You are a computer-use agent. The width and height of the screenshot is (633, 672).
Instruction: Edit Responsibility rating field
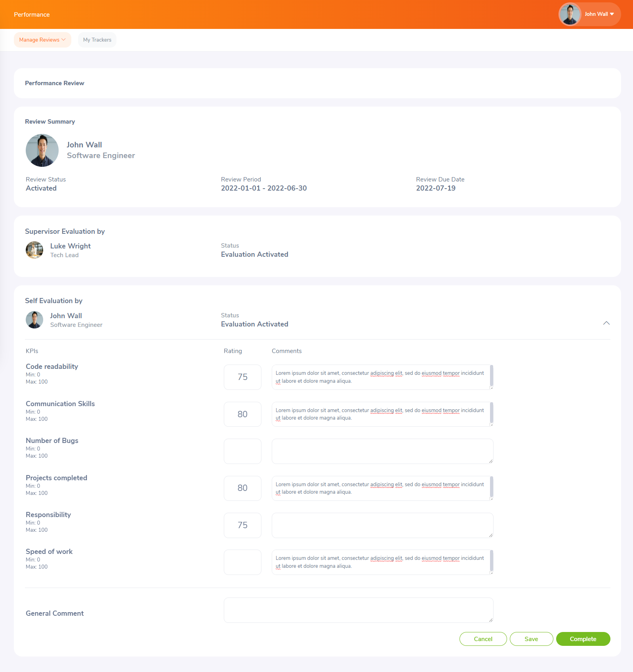point(242,525)
